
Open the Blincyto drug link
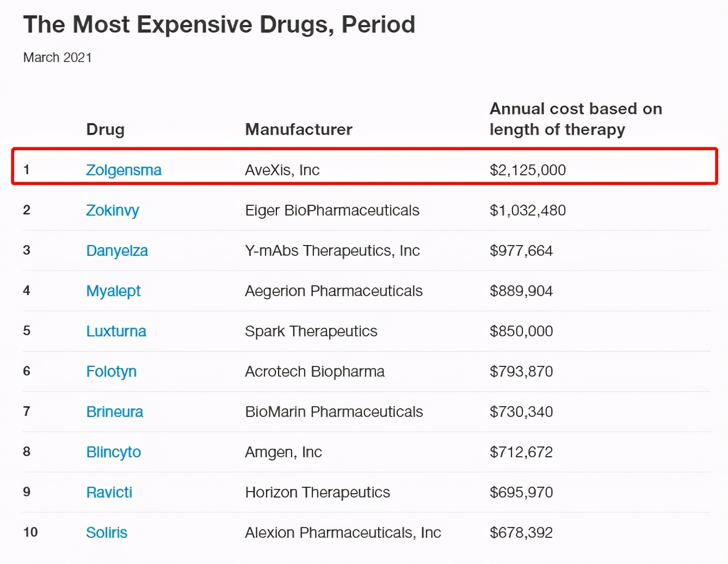point(113,452)
